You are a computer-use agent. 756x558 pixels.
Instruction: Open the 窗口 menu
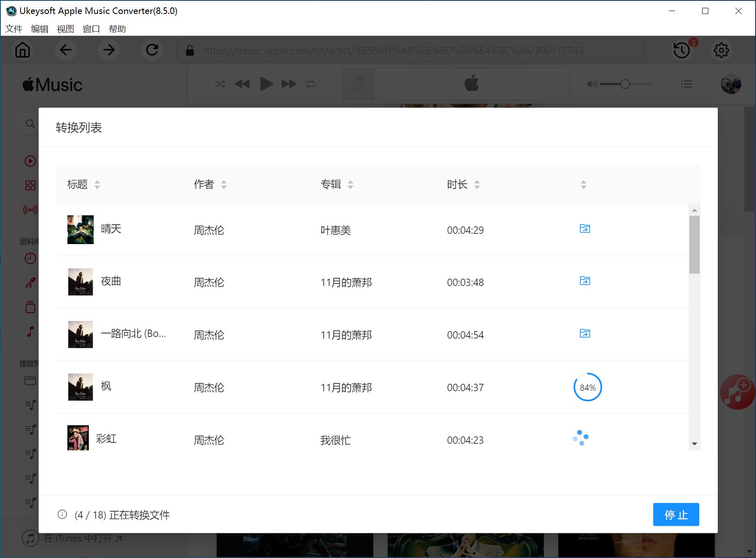coord(91,29)
